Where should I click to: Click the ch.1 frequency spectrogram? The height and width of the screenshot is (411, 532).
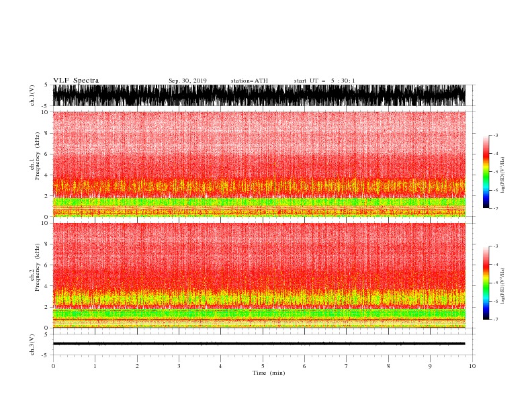coord(259,164)
